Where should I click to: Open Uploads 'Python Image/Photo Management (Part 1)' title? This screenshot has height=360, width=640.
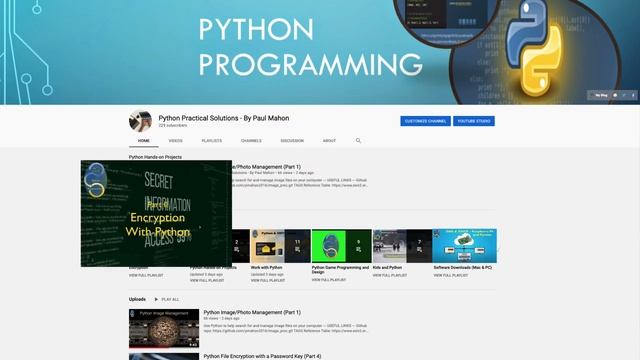pos(252,312)
